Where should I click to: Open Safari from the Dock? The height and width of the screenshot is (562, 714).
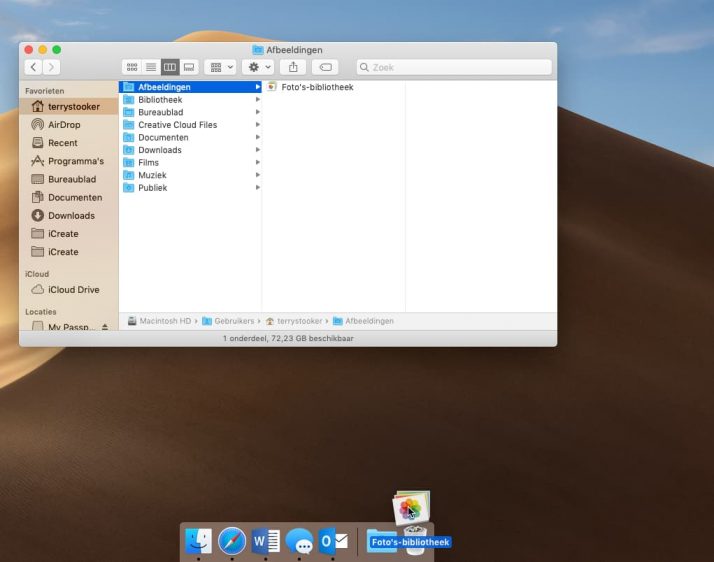232,541
